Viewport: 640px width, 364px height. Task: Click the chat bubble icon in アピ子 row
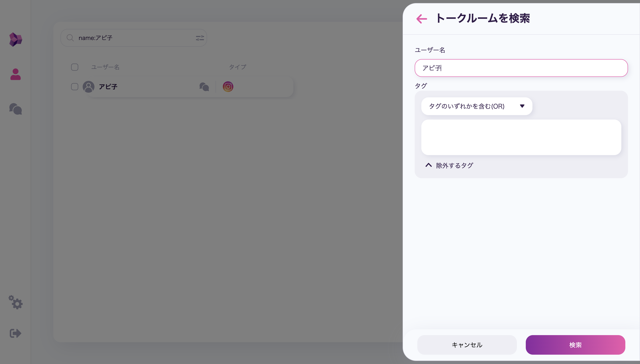tap(204, 87)
